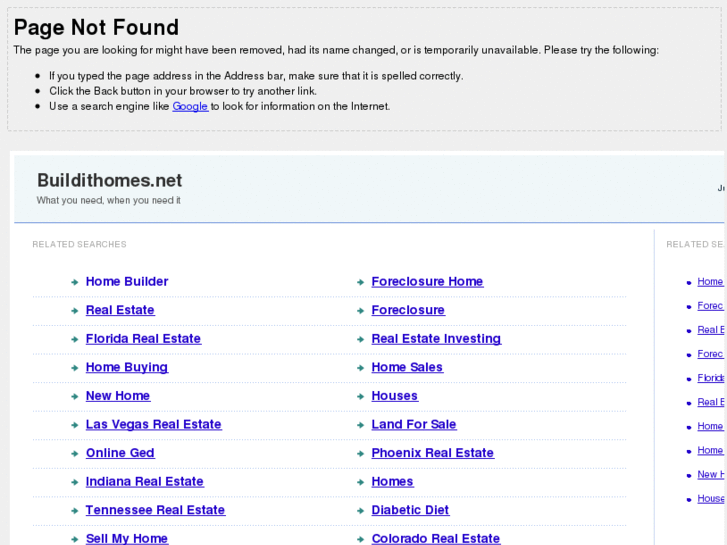The height and width of the screenshot is (545, 727).
Task: Open Florida Real Estate link
Action: (x=143, y=339)
